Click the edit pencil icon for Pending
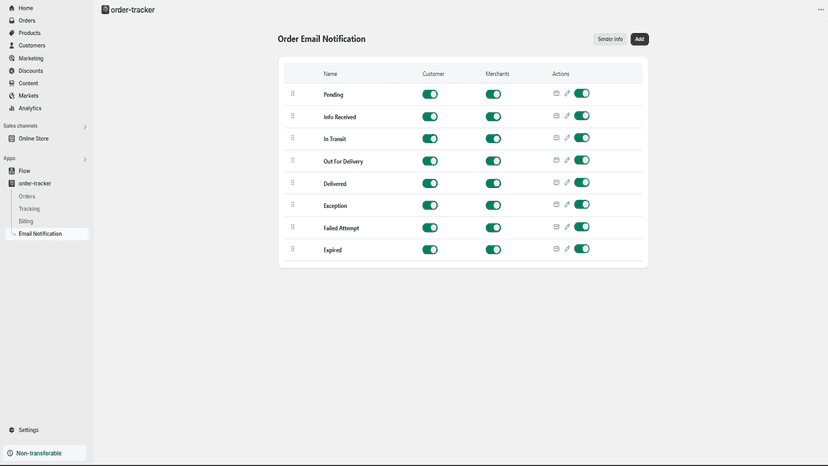Viewport: 828px width, 466px height. point(567,94)
